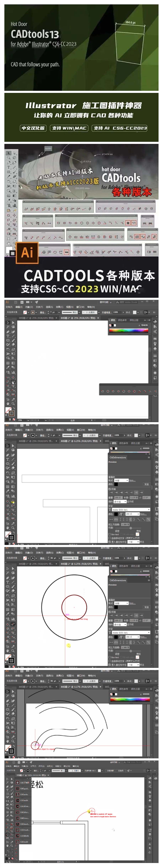This screenshot has width=160, height=868.
Task: Switch to 颜色主题 tab in blank-canvas window's color panel
Action: 134,320
